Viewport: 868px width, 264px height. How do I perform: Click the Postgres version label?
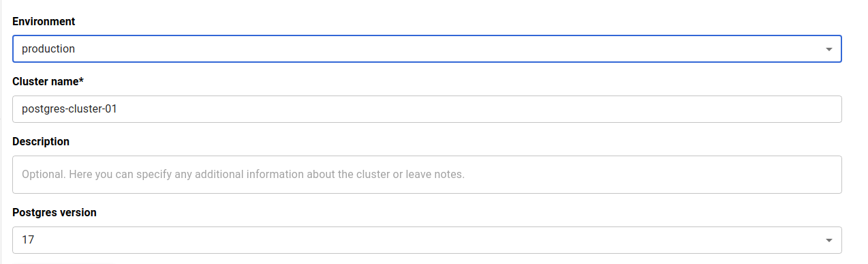point(55,213)
